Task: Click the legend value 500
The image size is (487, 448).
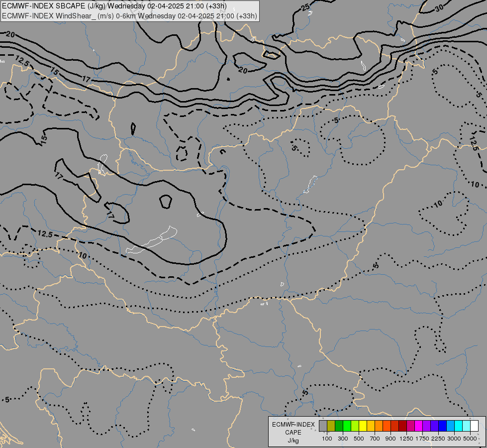Action: (x=359, y=439)
